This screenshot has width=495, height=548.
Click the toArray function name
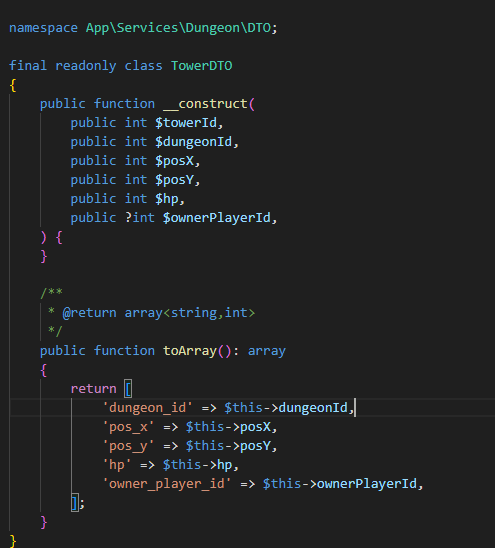[190, 351]
